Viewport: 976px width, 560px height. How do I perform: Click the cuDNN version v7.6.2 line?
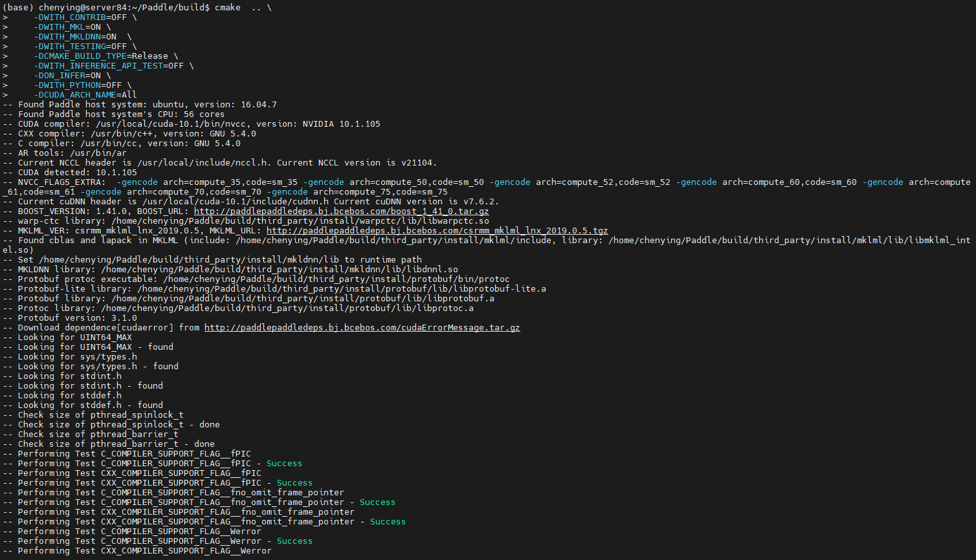coord(251,202)
